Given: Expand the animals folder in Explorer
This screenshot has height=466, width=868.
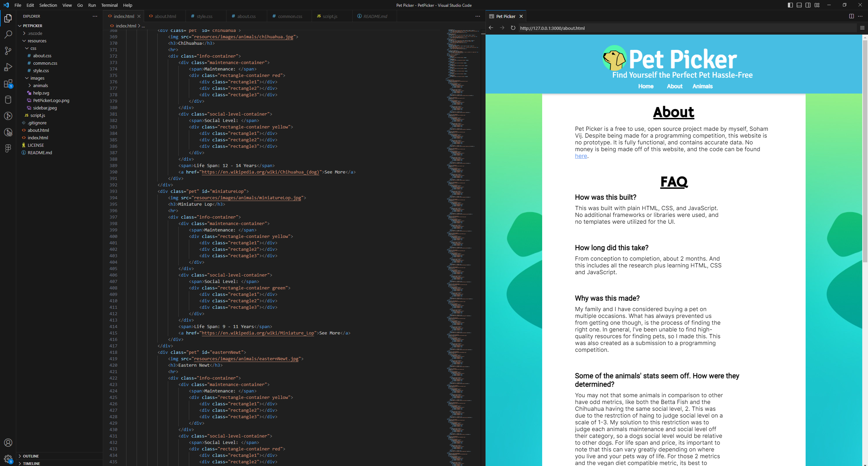Looking at the screenshot, I should click(x=40, y=85).
